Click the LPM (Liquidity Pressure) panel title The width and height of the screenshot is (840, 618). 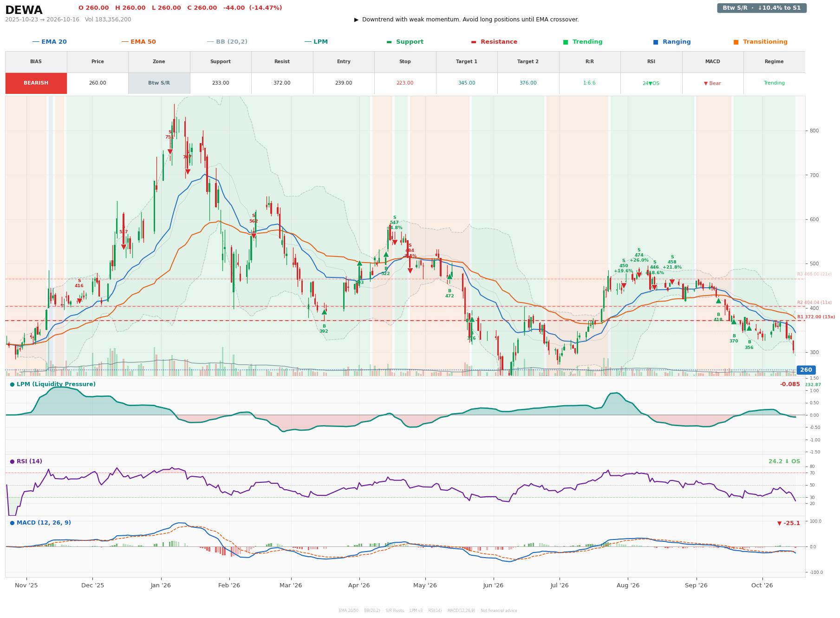tap(53, 384)
